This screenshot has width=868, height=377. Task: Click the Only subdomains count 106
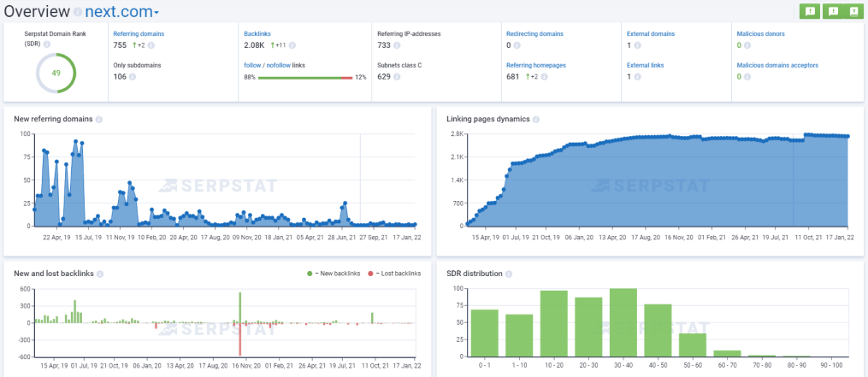[x=120, y=77]
